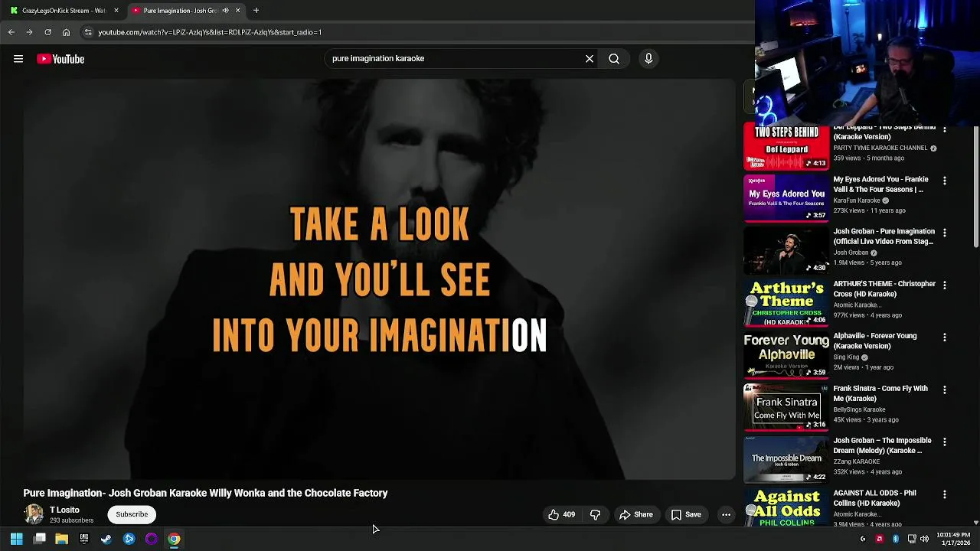Launch Steam from taskbar
980x551 pixels.
106,539
